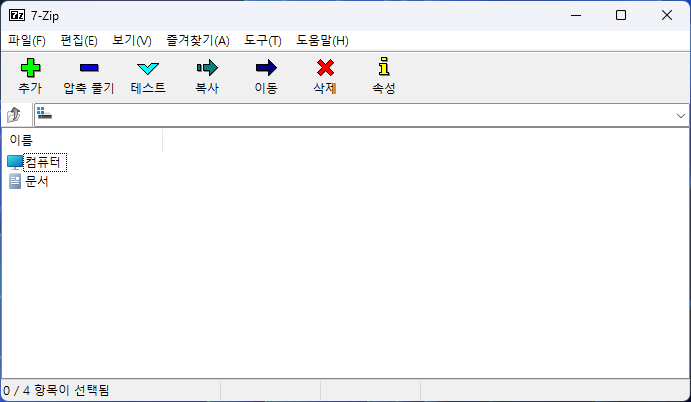The width and height of the screenshot is (691, 402).
Task: Select the 컴퓨터 list entry text
Action: 43,162
